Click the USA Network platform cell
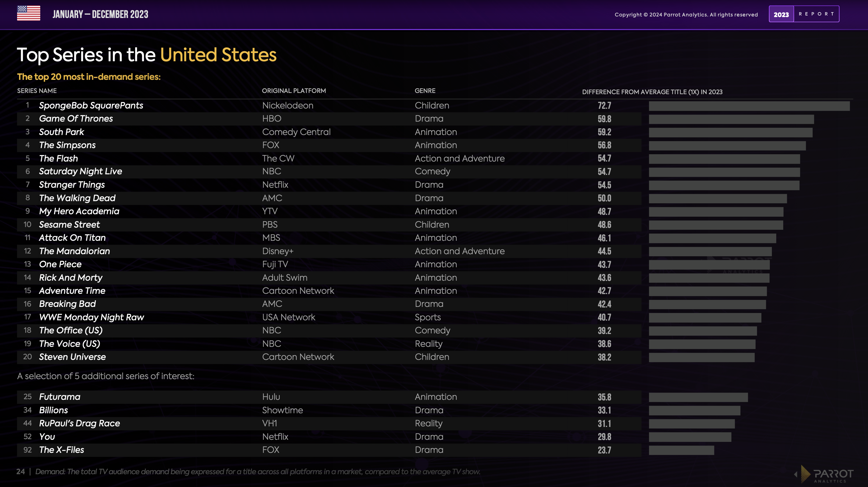The image size is (868, 487). 289,318
